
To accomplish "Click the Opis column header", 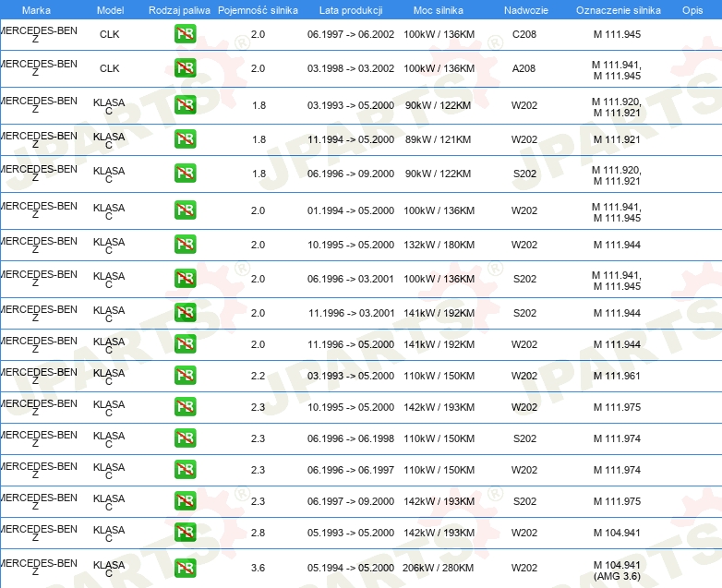I will coord(692,10).
